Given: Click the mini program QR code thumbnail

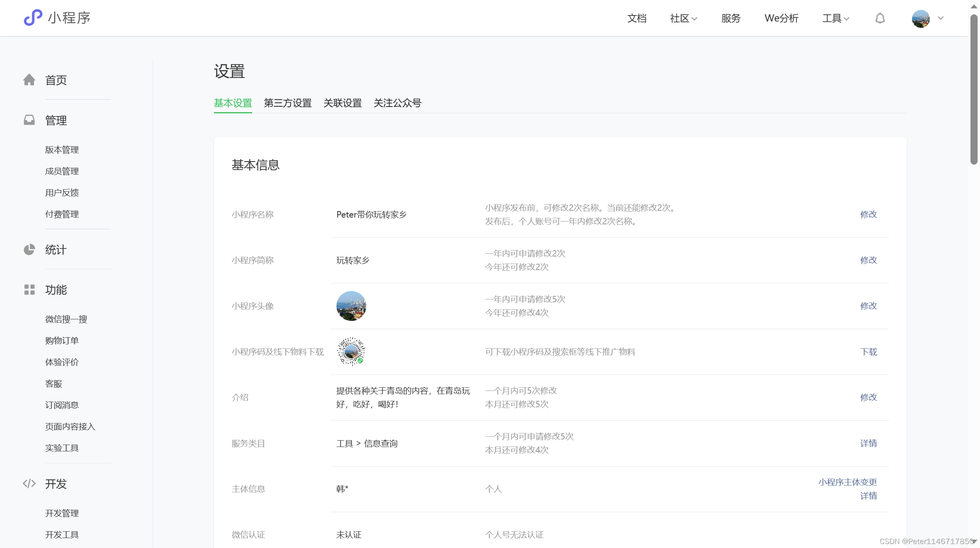Looking at the screenshot, I should click(x=350, y=352).
